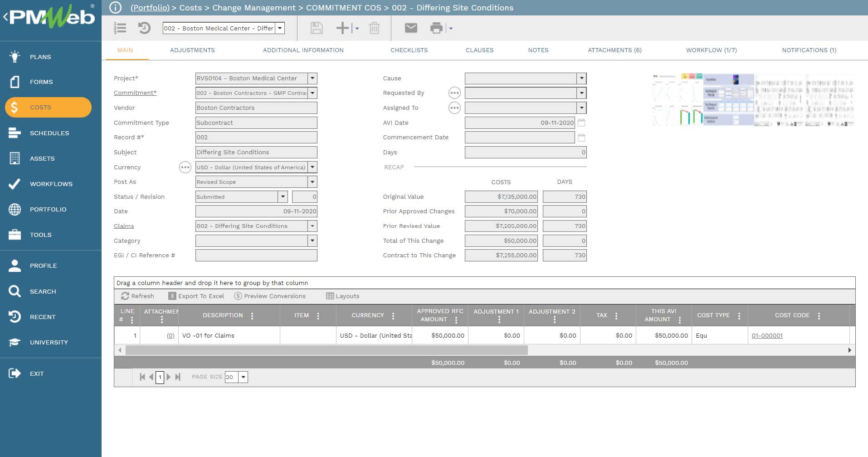Expand the Project dropdown
868x457 pixels.
pyautogui.click(x=312, y=78)
